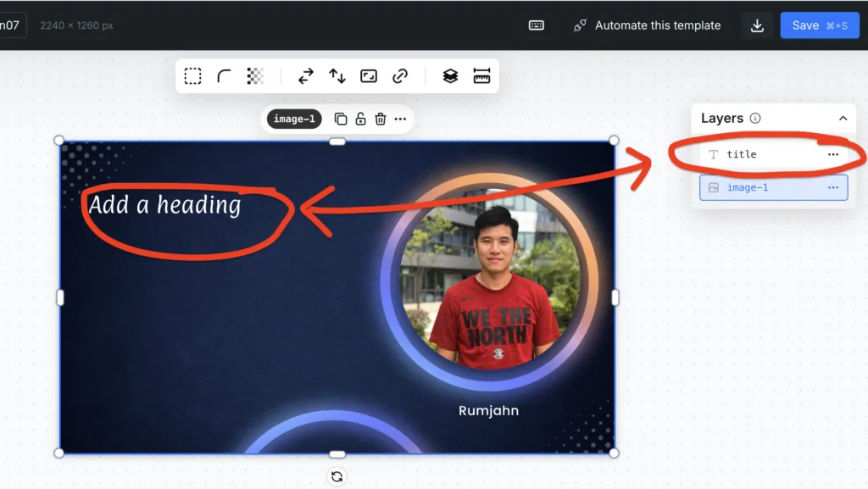This screenshot has height=489, width=868.
Task: Click the ruler measurement icon
Action: (481, 76)
